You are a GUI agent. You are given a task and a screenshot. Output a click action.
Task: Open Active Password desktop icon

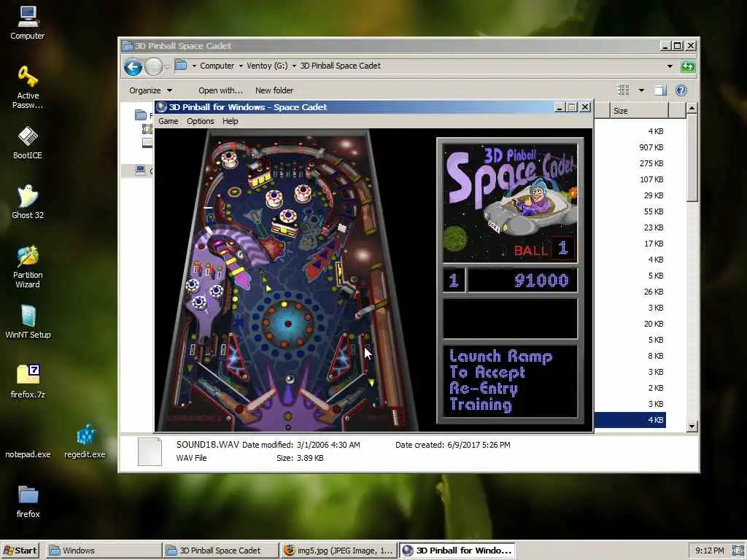pos(28,87)
